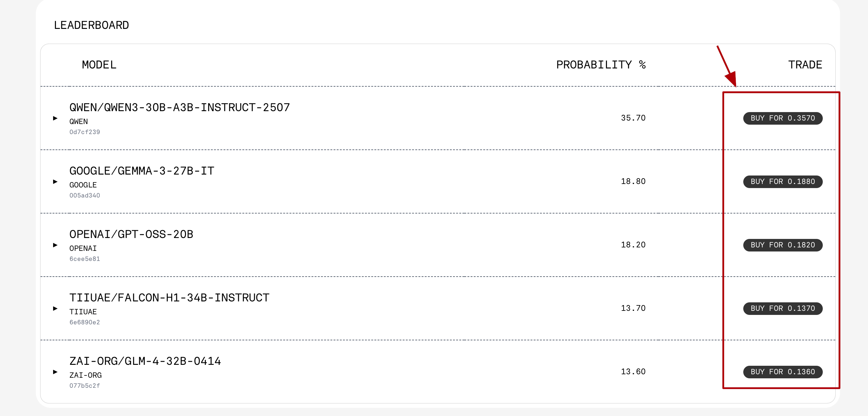Open the QWEN/QWEN3-30B-A3B-INSTRUCT-2507 model name

pos(179,107)
